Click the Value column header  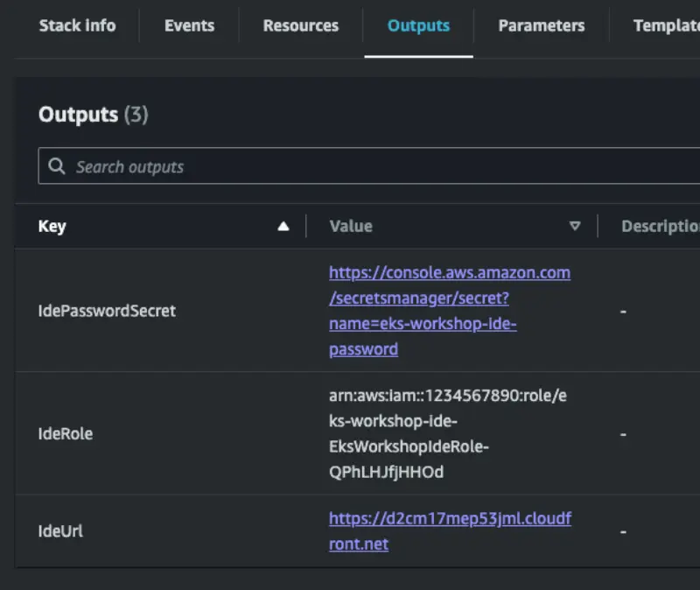pos(350,226)
